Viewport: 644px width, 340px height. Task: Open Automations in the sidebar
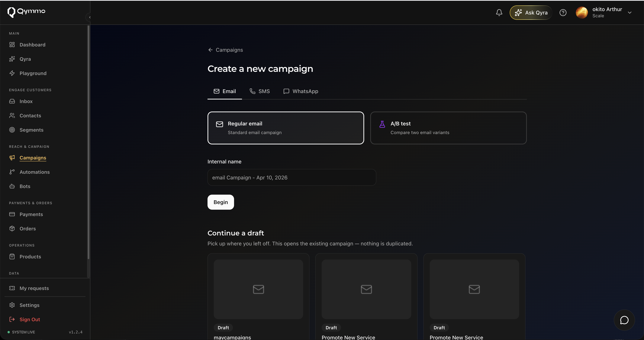(34, 172)
